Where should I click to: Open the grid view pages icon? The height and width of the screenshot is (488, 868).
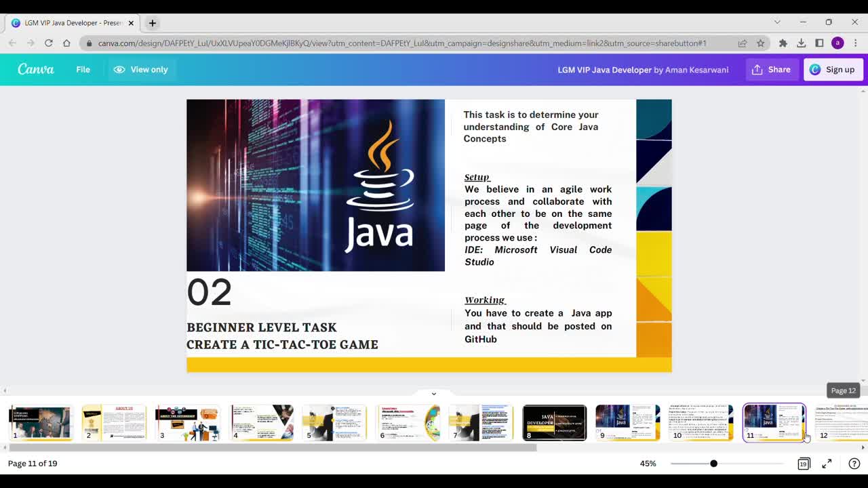point(804,464)
